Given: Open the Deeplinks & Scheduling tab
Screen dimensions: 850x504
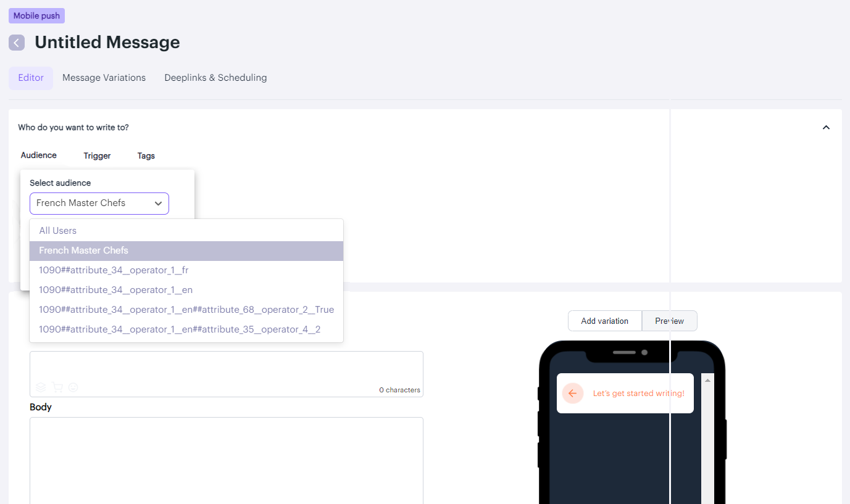Looking at the screenshot, I should [215, 78].
